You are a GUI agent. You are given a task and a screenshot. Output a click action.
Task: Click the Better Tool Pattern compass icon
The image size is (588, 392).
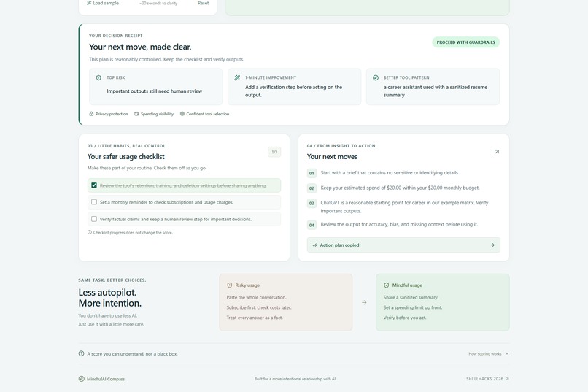(x=376, y=77)
